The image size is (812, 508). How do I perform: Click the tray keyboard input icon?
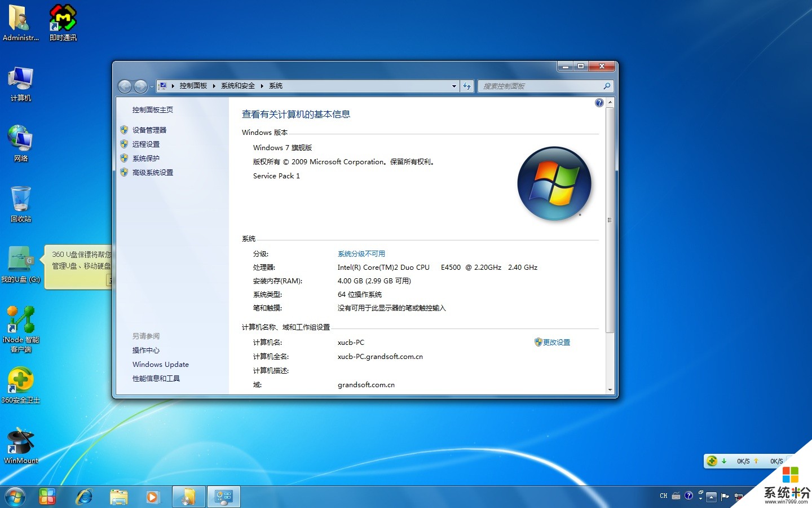pyautogui.click(x=676, y=496)
